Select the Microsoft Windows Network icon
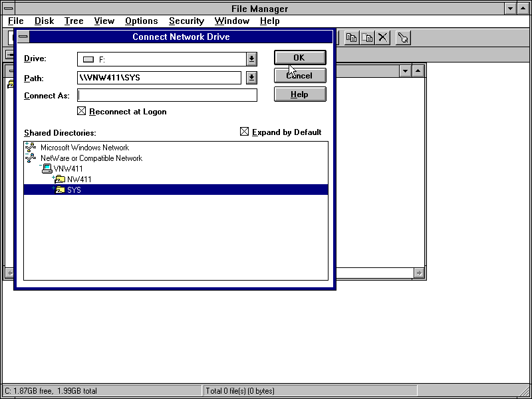Image resolution: width=532 pixels, height=399 pixels. pos(31,147)
